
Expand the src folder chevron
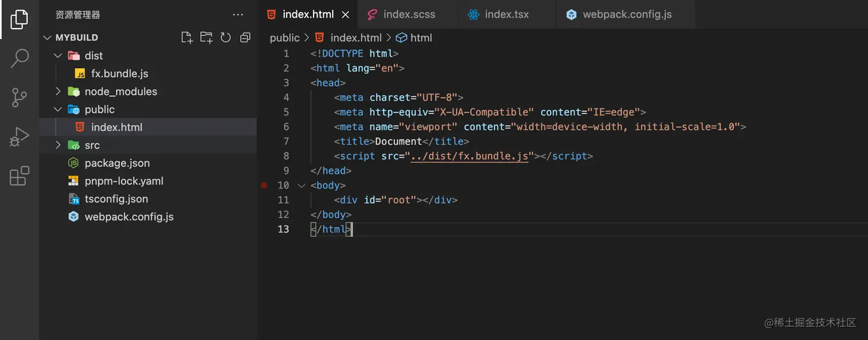coord(57,145)
